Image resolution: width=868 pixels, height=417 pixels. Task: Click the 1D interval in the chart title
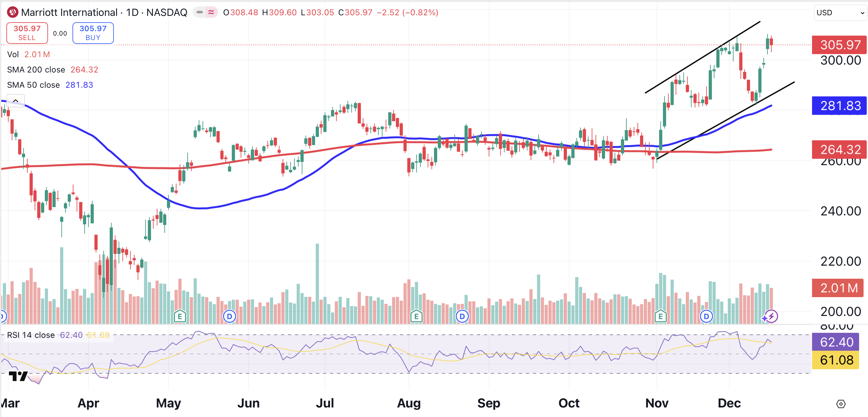tap(132, 12)
